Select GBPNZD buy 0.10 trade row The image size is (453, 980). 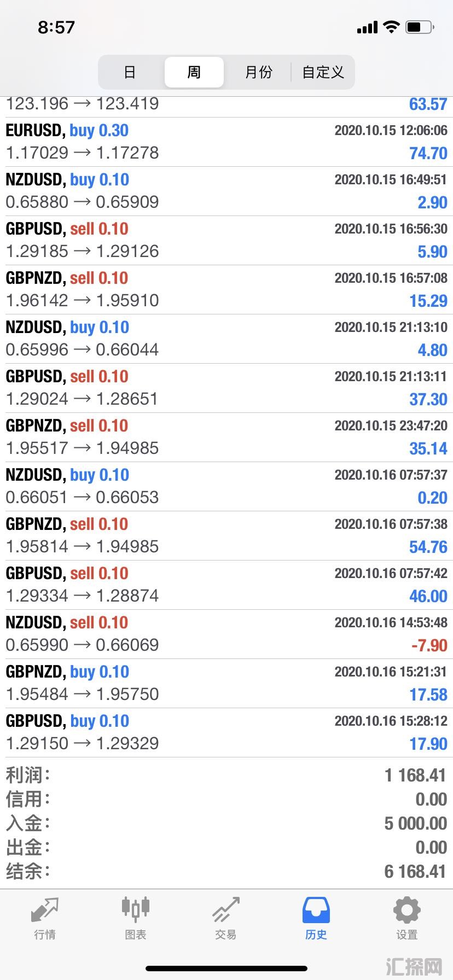(x=226, y=684)
